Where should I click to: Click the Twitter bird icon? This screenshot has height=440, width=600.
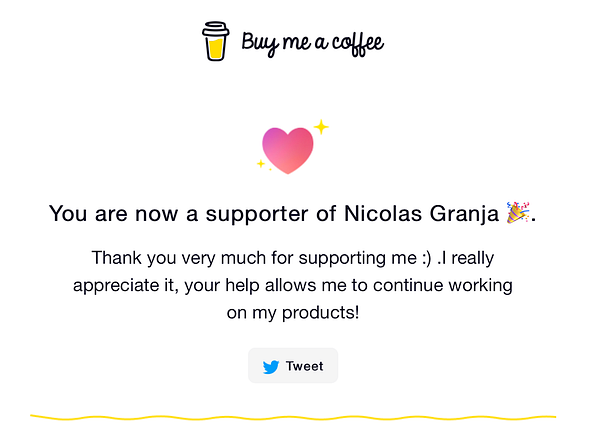coord(270,367)
